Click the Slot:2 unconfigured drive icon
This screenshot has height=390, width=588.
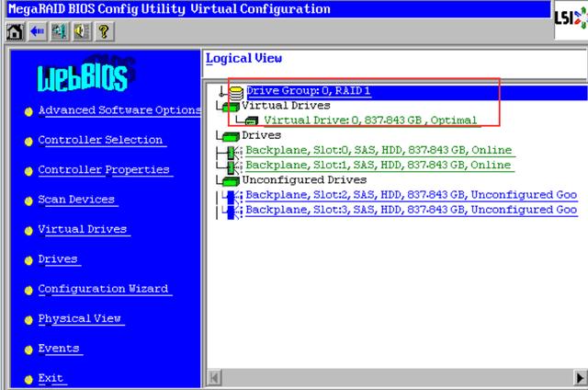coord(234,197)
